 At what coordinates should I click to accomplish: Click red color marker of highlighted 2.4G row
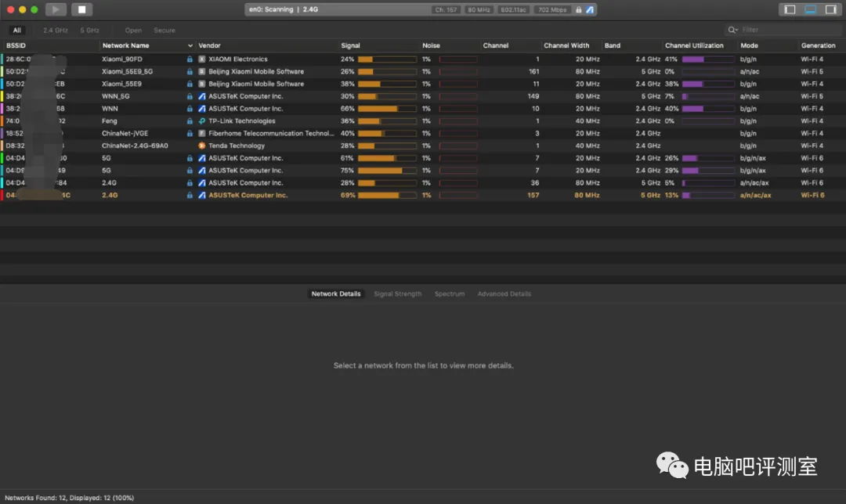(2, 196)
